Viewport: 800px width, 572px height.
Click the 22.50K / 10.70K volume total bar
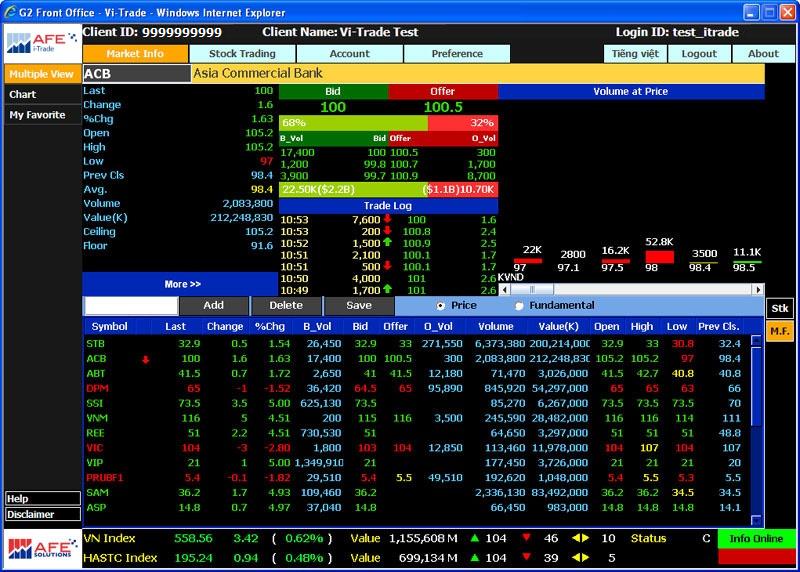tap(388, 189)
